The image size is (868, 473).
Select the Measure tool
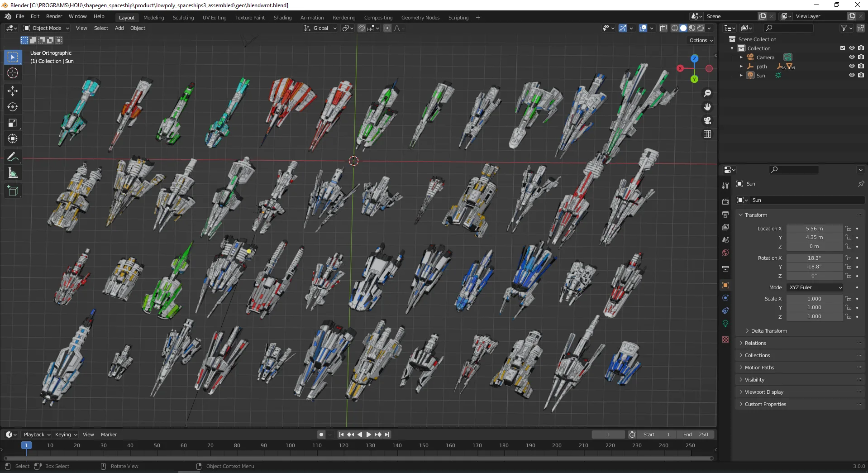click(x=13, y=172)
